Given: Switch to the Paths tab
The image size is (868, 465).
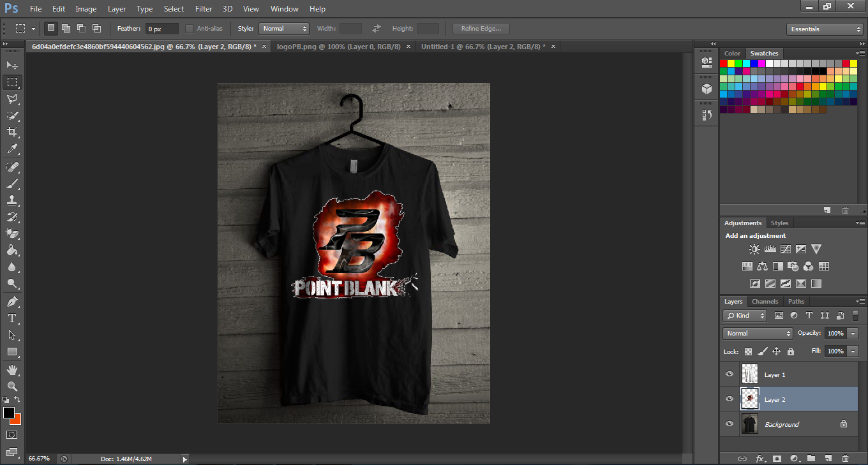Looking at the screenshot, I should [x=796, y=302].
